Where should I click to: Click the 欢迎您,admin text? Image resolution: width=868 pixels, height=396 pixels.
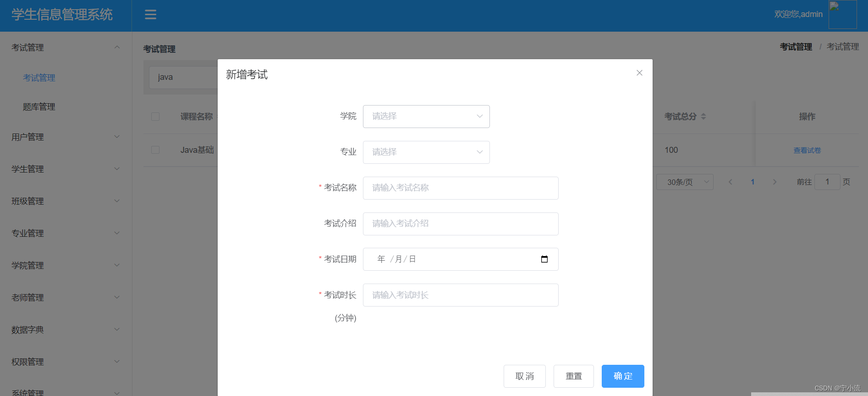click(x=798, y=14)
